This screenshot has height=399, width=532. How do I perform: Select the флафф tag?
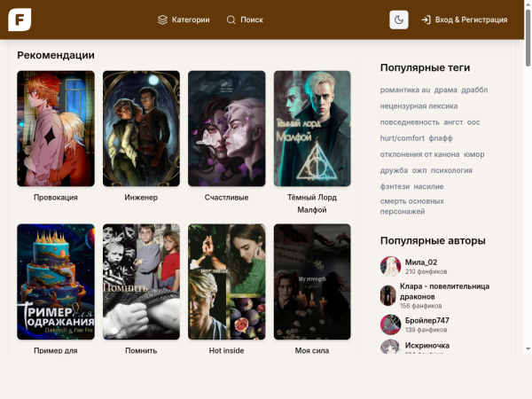point(441,138)
